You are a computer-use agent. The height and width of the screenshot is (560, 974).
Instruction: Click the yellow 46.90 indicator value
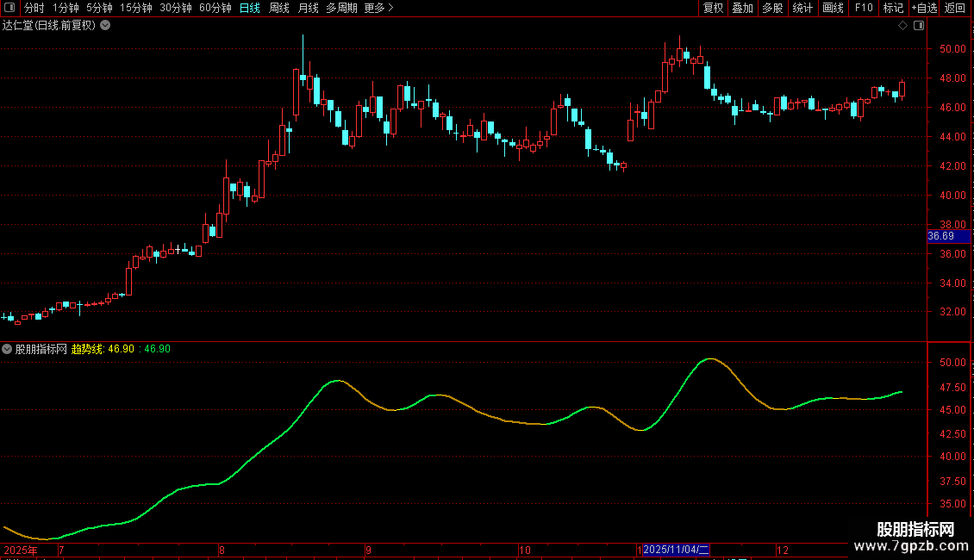click(x=122, y=349)
